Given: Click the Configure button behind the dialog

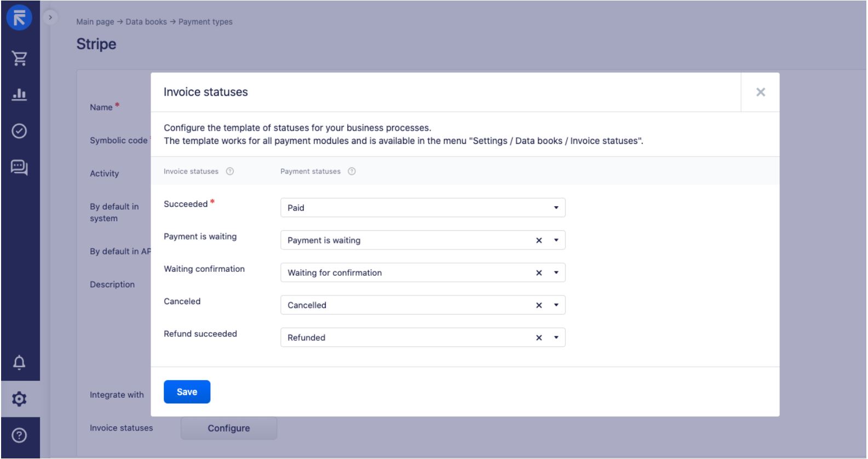Looking at the screenshot, I should (x=229, y=428).
